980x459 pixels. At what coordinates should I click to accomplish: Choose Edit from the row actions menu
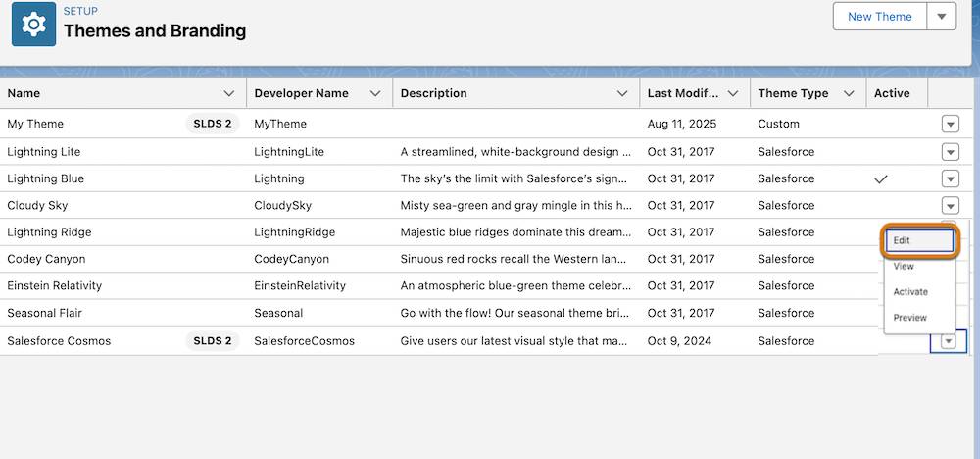[x=919, y=240]
